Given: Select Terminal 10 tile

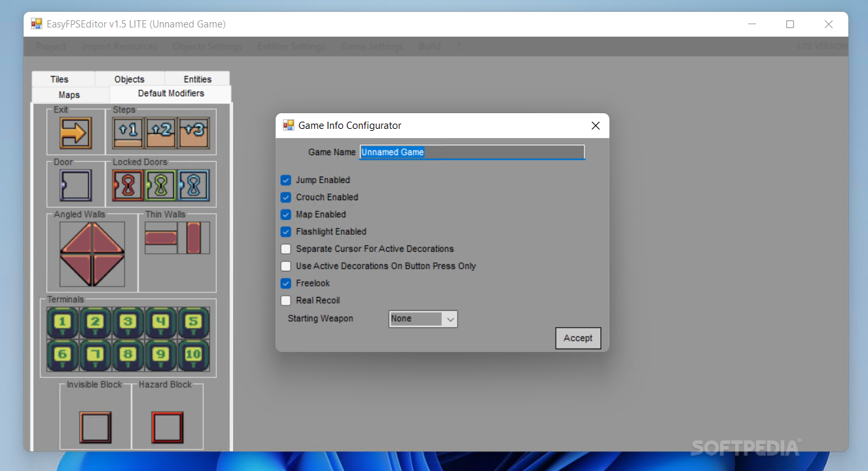Looking at the screenshot, I should pos(194,356).
